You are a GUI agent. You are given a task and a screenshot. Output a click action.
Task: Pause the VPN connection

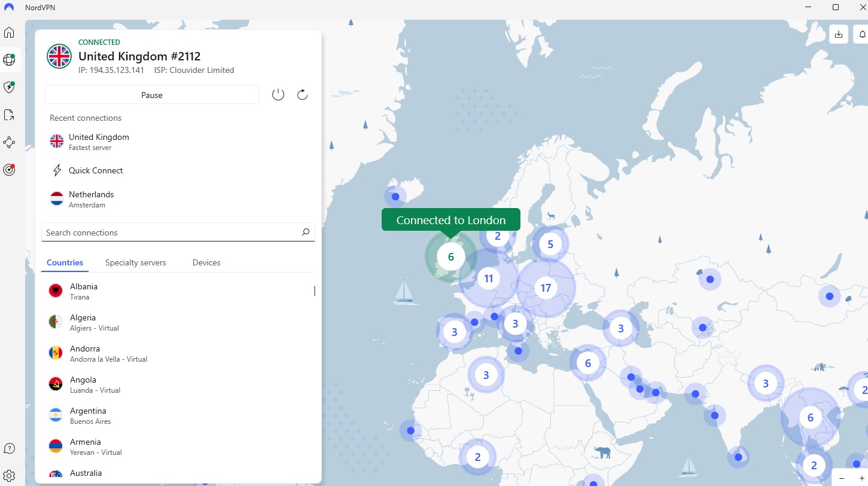coord(152,95)
